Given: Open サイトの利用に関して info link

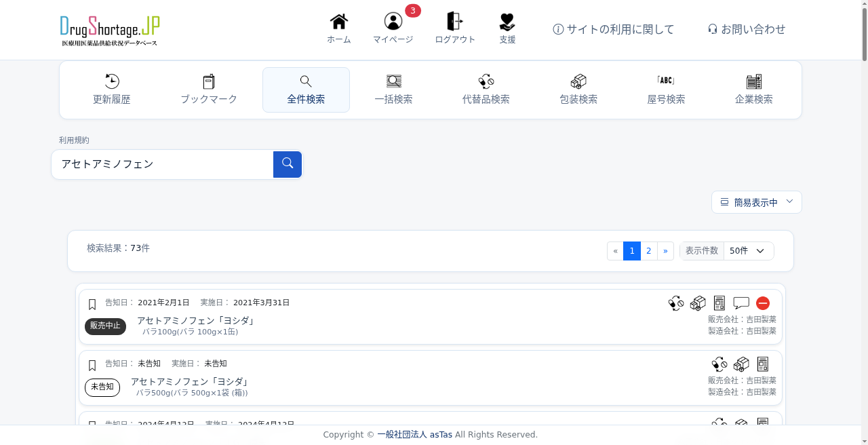Looking at the screenshot, I should 614,29.
